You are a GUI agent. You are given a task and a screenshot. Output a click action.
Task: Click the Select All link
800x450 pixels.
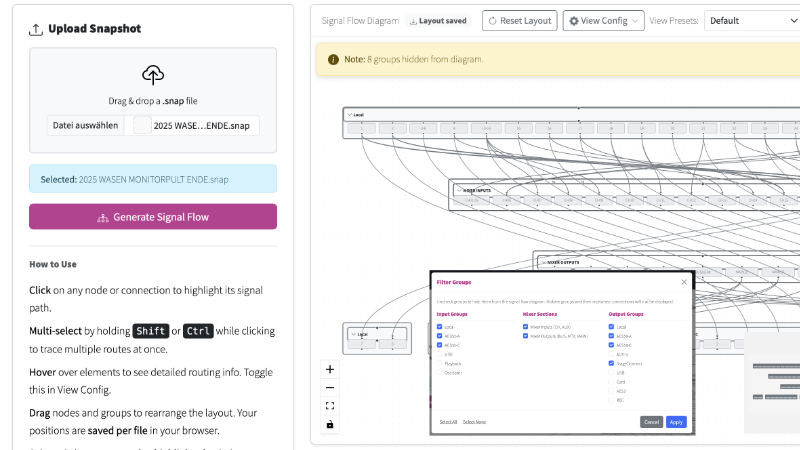coord(448,422)
